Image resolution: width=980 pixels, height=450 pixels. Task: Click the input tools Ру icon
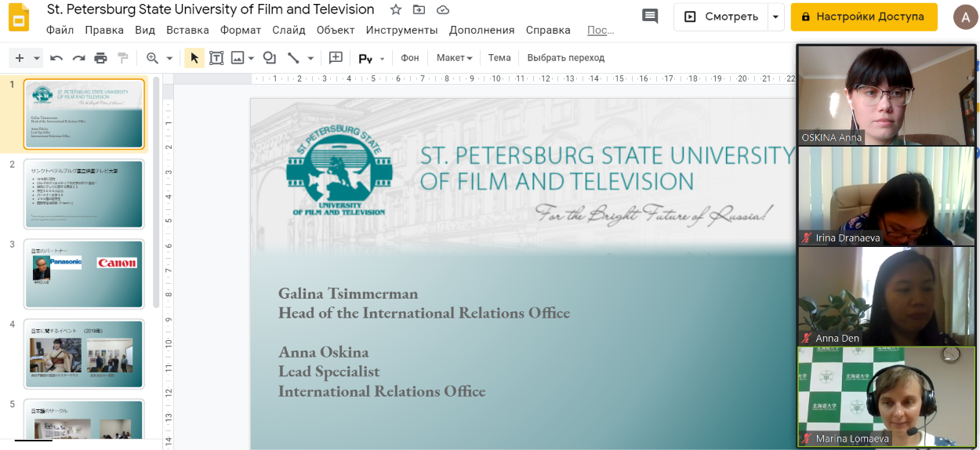365,59
